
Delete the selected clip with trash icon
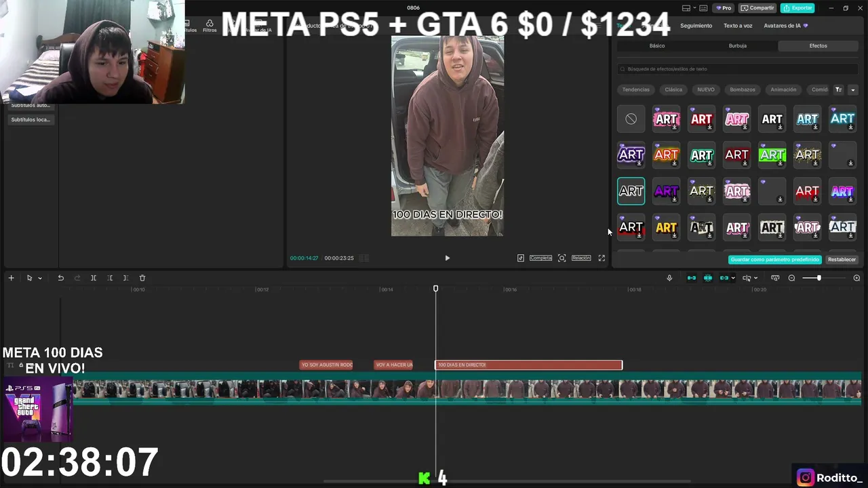pos(142,278)
